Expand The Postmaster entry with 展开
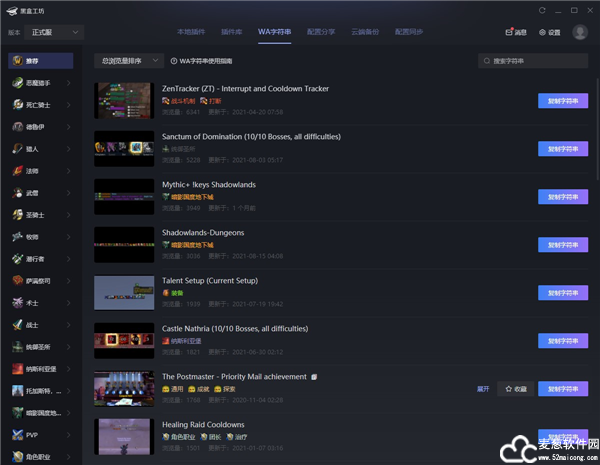 483,388
